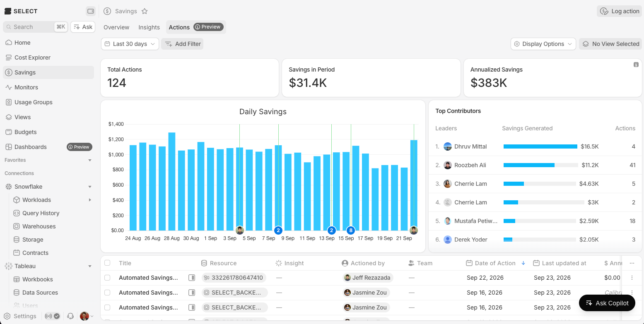Sort by Date of Action column header
644x324 pixels.
click(495, 263)
